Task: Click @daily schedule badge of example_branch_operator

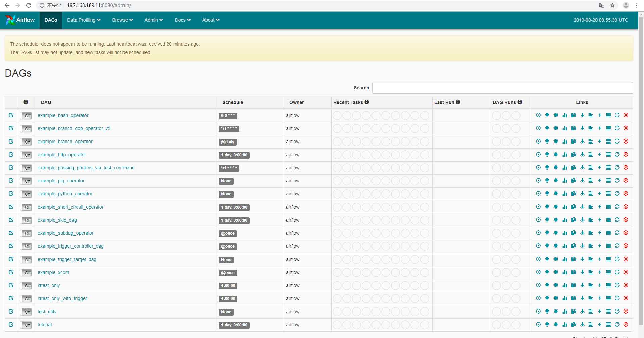Action: coord(228,142)
